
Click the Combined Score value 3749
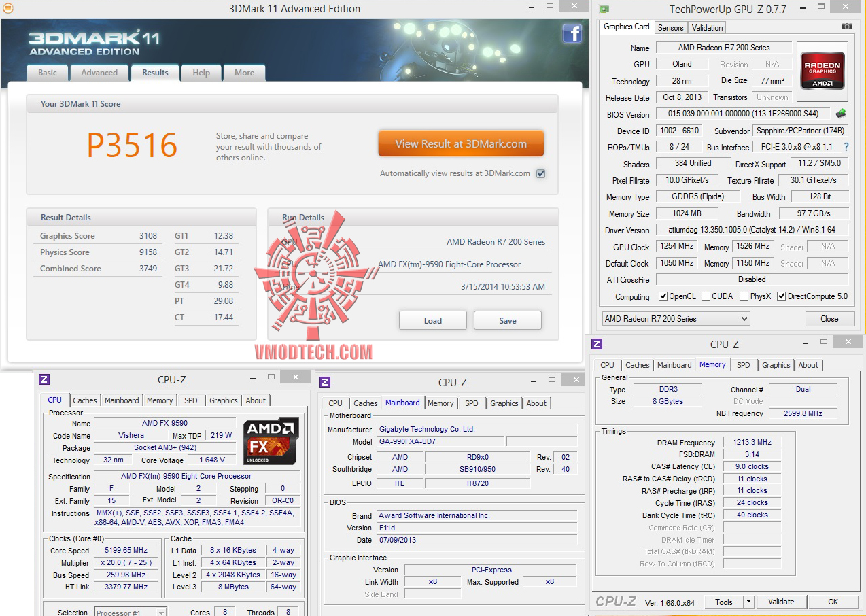[x=148, y=269]
